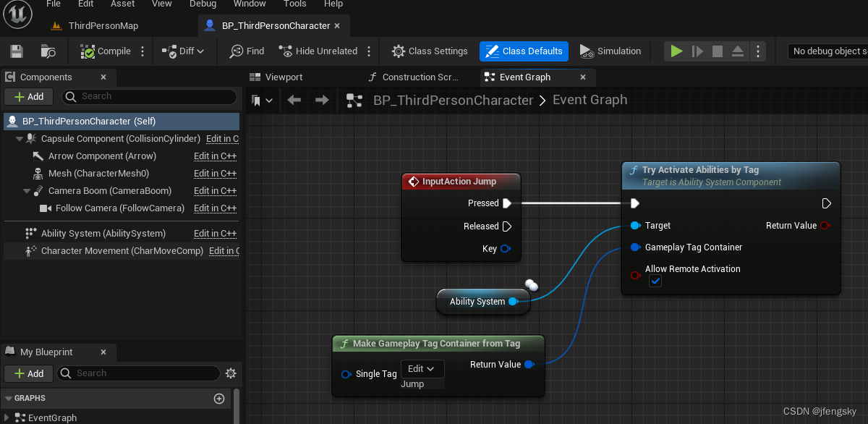The height and width of the screenshot is (424, 868).
Task: Click the Pressed execution pin
Action: coord(507,203)
